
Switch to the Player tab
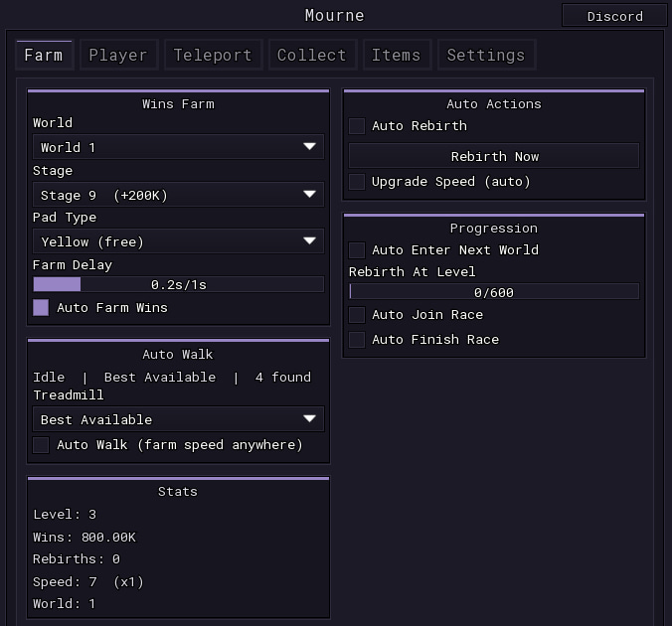(118, 55)
